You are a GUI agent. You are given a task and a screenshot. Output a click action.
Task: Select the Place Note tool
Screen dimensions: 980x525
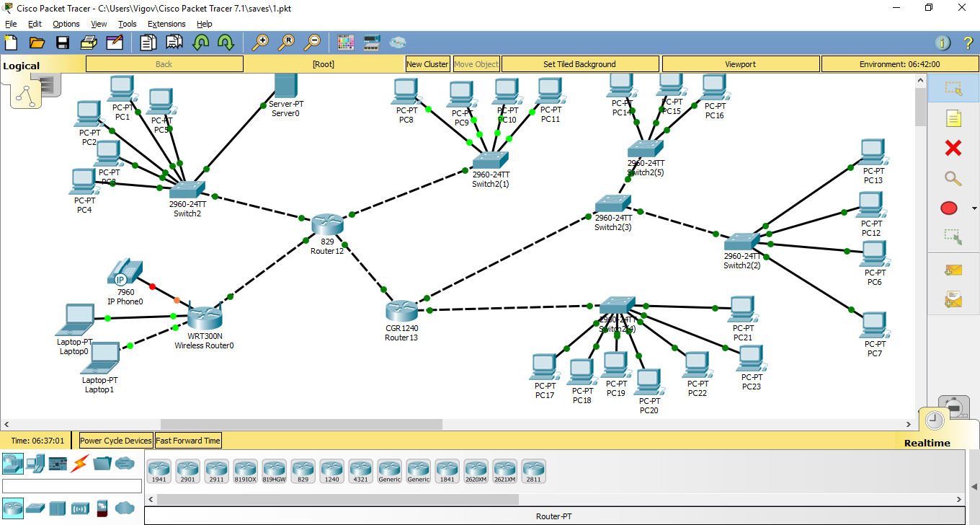coord(954,118)
